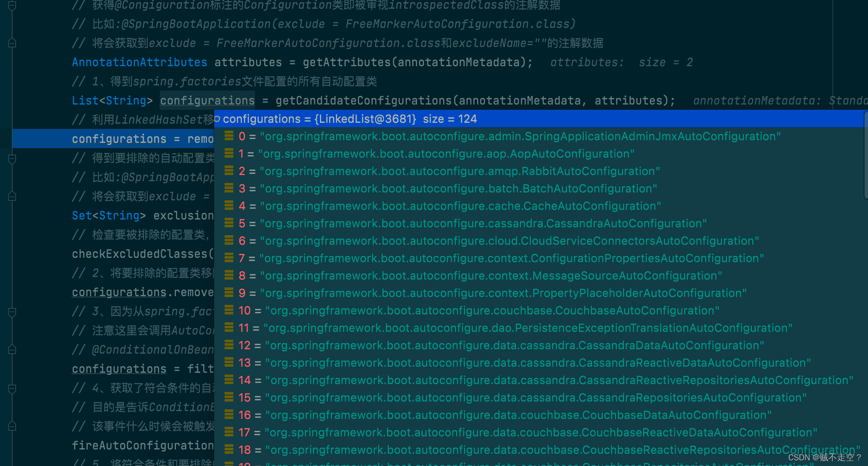This screenshot has width=868, height=466.
Task: Click the element icon beside index 1
Action: [x=229, y=153]
